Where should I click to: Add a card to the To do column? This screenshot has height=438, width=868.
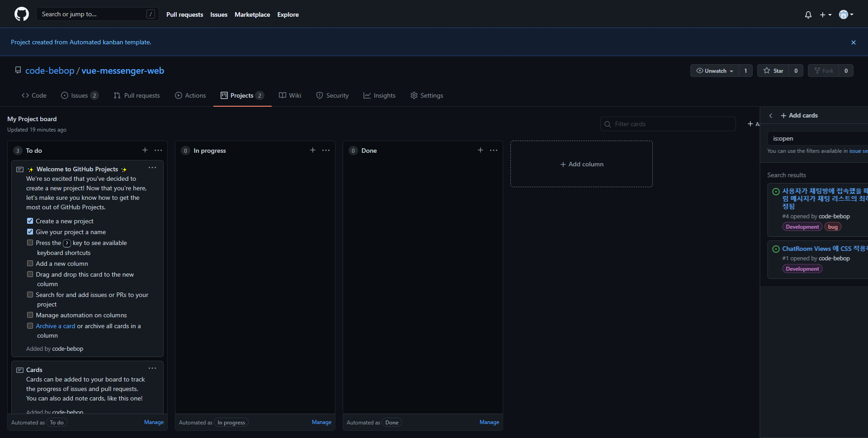click(x=145, y=150)
